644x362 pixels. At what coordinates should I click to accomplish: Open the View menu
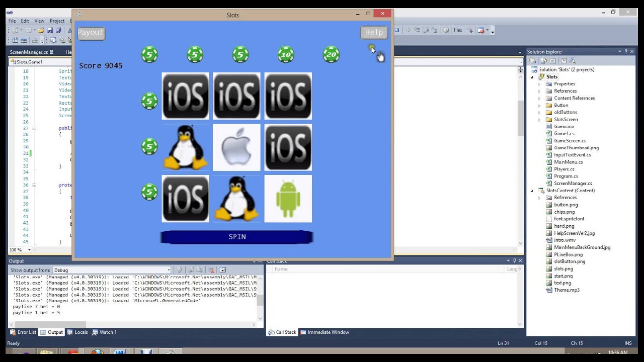click(x=39, y=21)
